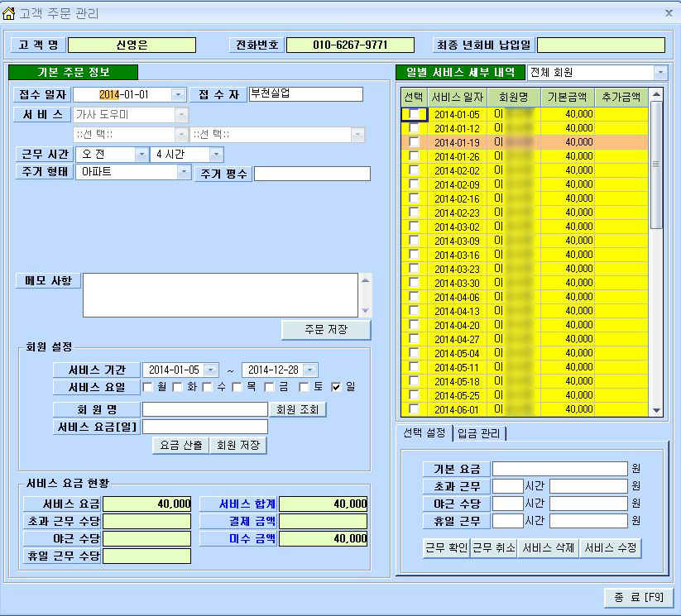This screenshot has height=616, width=681.
Task: Switch to the 입금 관리 tab
Action: 479,433
